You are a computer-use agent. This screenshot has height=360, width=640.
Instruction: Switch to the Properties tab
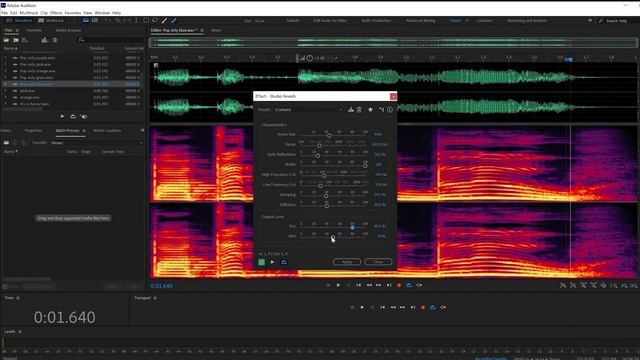click(x=33, y=131)
